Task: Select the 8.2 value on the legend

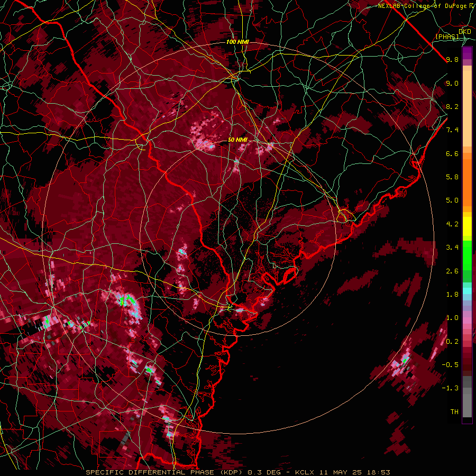Action: 452,106
